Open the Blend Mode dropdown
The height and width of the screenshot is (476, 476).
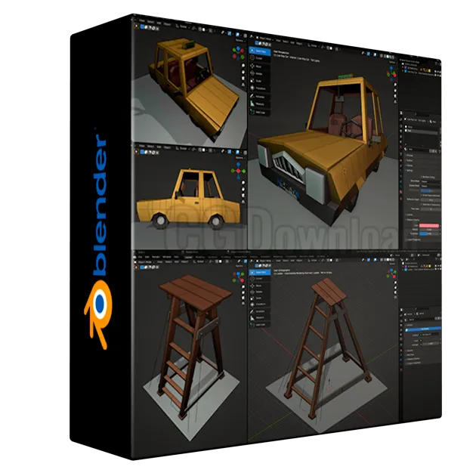431,181
